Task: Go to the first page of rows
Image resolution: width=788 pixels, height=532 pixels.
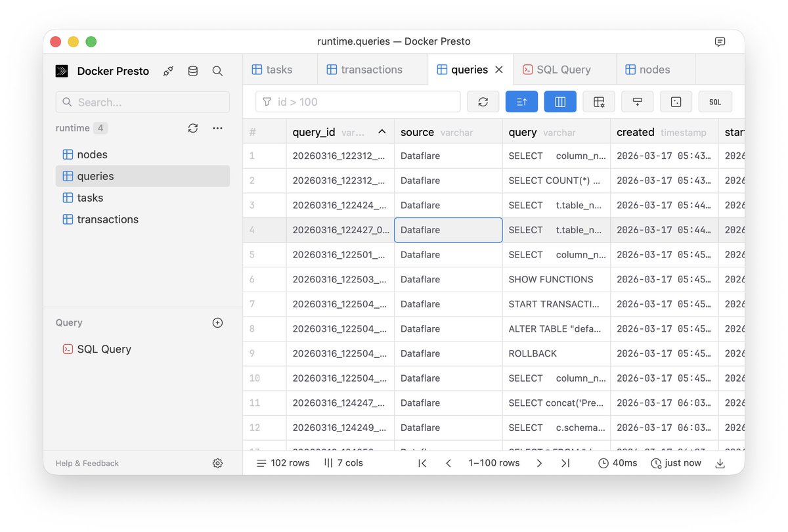Action: point(422,463)
